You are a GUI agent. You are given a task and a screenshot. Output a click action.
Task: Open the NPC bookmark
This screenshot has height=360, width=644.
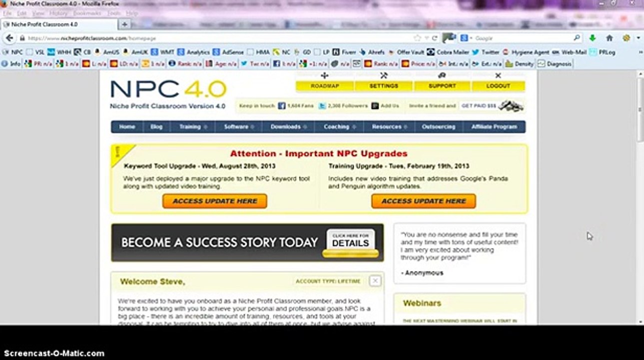click(x=13, y=52)
